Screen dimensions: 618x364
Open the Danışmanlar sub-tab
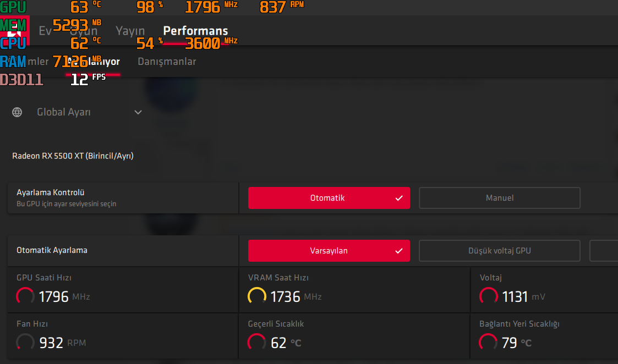[167, 62]
